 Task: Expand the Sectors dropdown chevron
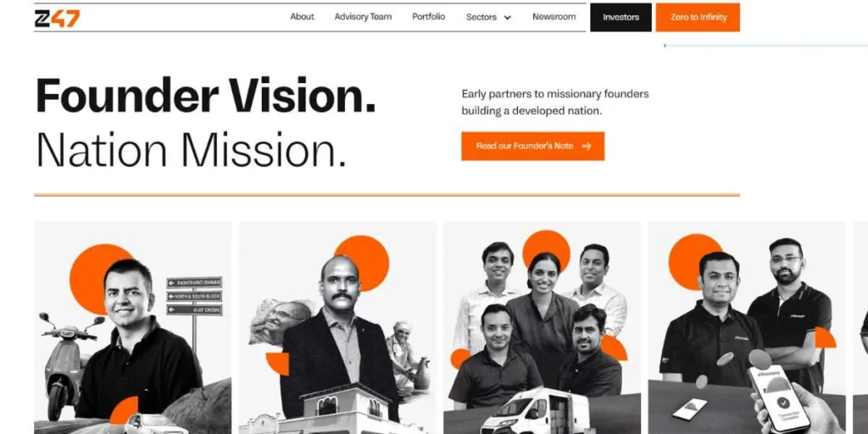point(507,18)
